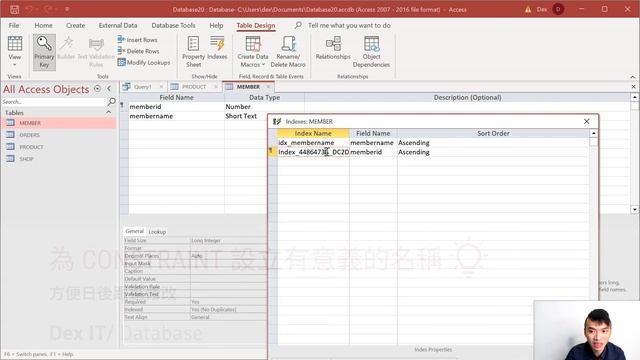Collapse the Tables group
This screenshot has height=360, width=640.
(109, 112)
